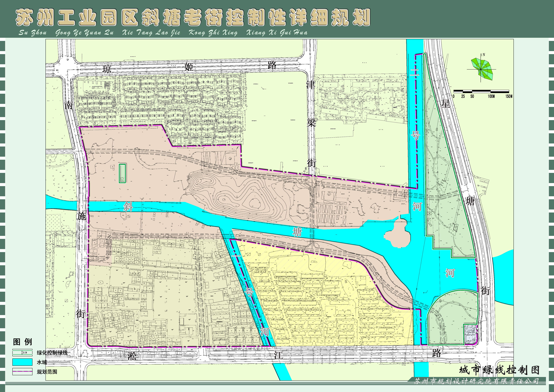Click the 塘 character on the central river
554x392 pixels.
point(297,232)
